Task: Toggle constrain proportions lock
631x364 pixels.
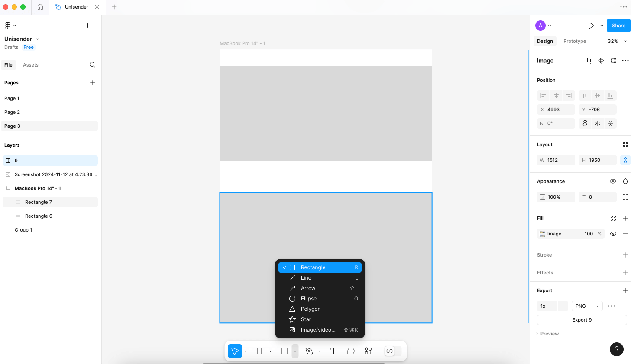Action: [625, 160]
